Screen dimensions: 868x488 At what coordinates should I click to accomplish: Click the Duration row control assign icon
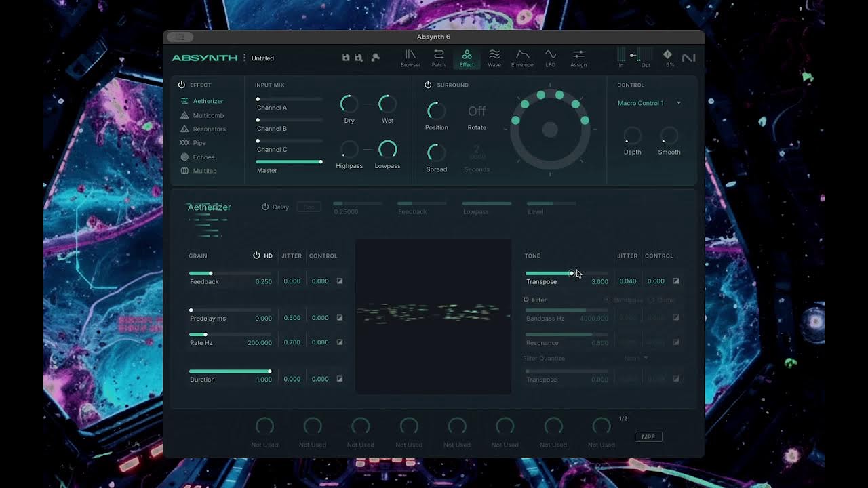tap(340, 379)
